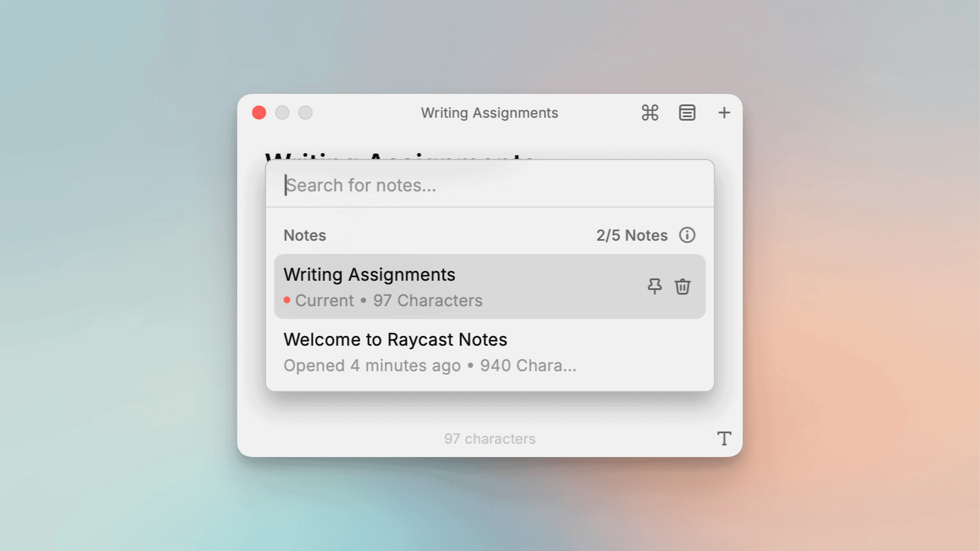Viewport: 980px width, 551px height.
Task: Click Current • 97 Characters subtitle
Action: pos(383,300)
